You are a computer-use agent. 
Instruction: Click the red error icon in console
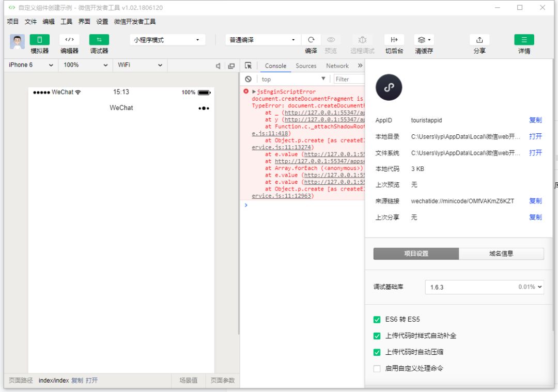(246, 91)
